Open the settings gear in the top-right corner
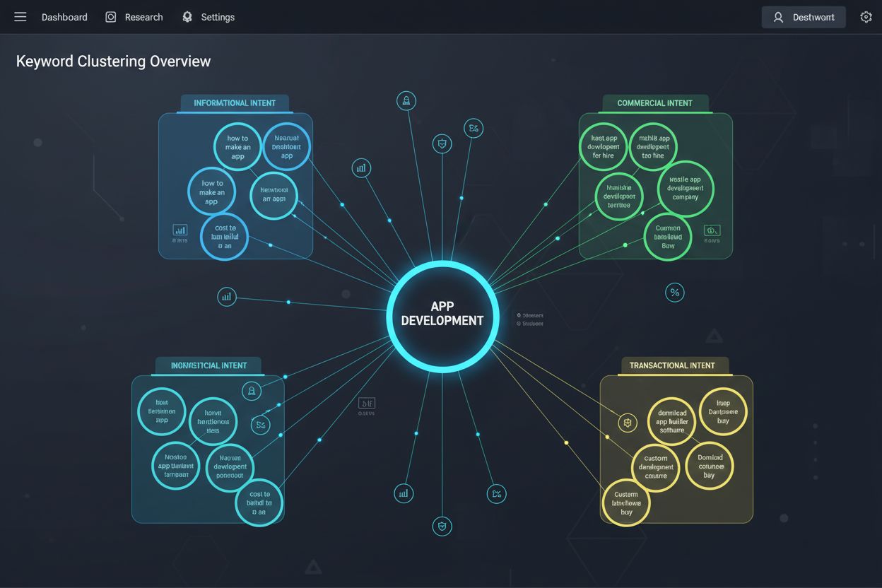The height and width of the screenshot is (588, 882). (866, 16)
